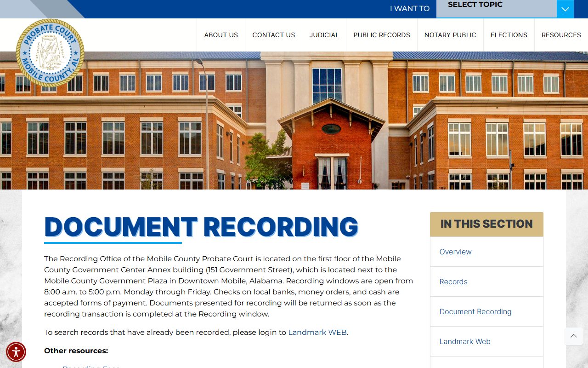
Task: Follow the Landmark WEB link in paragraph
Action: coord(317,332)
